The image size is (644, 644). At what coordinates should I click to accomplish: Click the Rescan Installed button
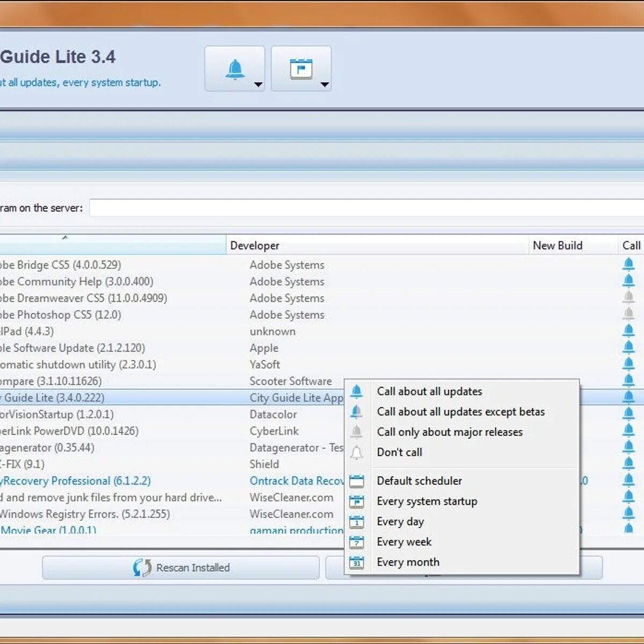click(181, 567)
